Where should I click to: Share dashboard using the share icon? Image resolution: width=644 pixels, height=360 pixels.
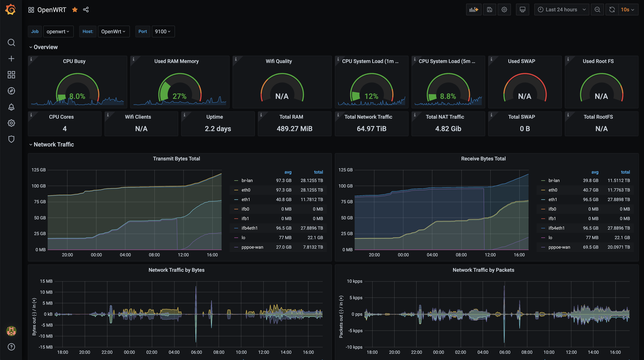86,10
